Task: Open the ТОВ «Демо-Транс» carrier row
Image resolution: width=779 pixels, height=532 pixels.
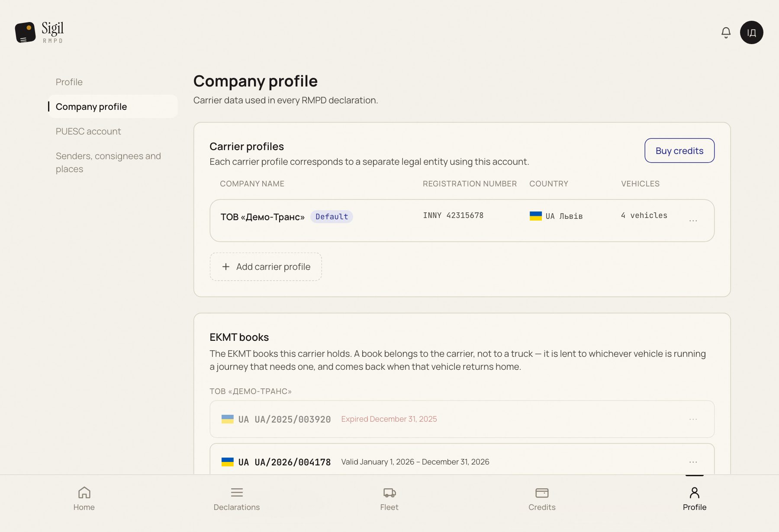Action: pyautogui.click(x=462, y=221)
